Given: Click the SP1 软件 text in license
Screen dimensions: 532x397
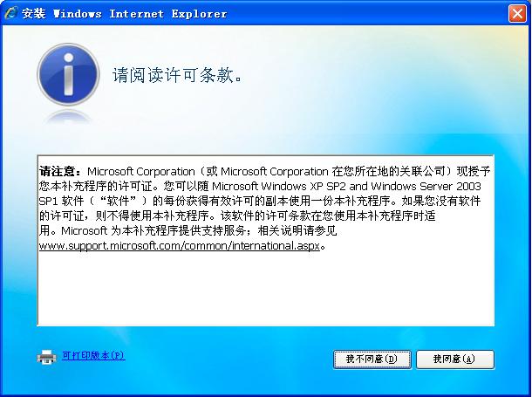Looking at the screenshot, I should [x=61, y=202].
